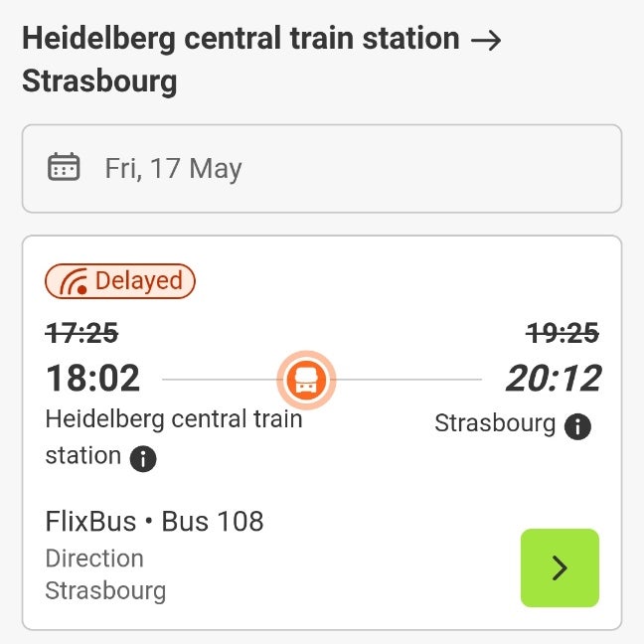The height and width of the screenshot is (644, 644).
Task: Open info for Heidelberg central train station
Action: pos(143,458)
